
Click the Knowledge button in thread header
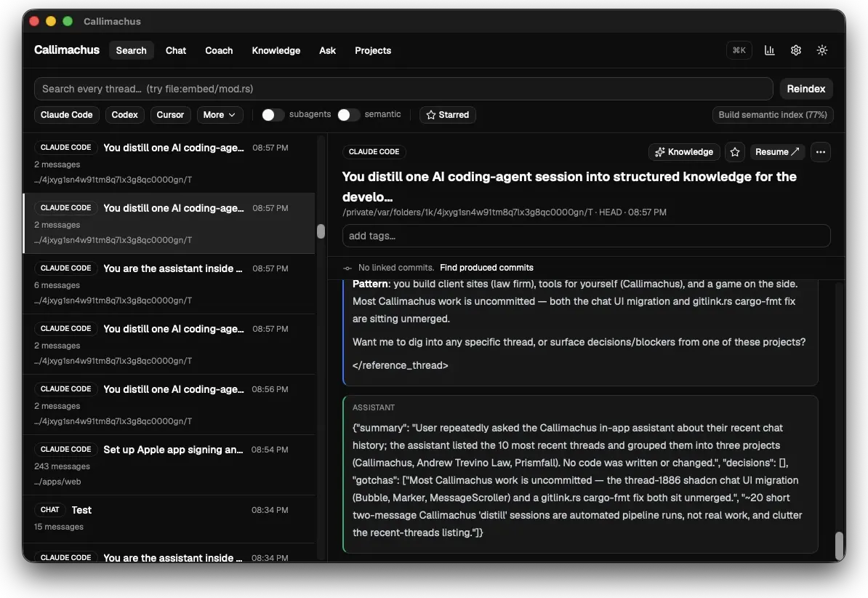(684, 152)
